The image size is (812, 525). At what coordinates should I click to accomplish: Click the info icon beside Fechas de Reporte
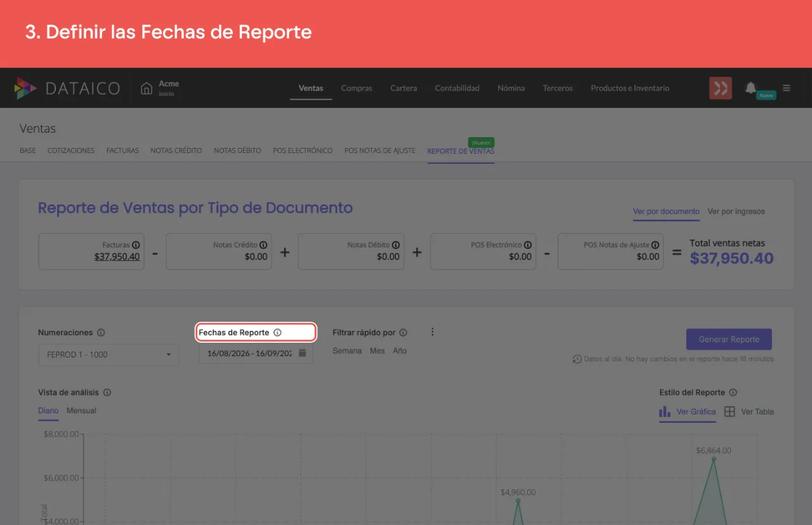click(277, 333)
